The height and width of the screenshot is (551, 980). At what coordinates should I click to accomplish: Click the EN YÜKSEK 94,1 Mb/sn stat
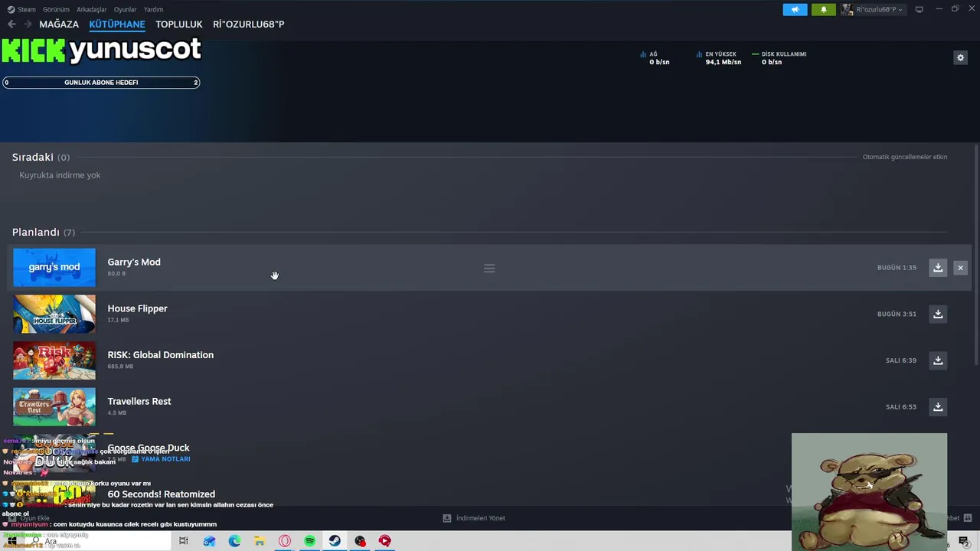point(719,58)
